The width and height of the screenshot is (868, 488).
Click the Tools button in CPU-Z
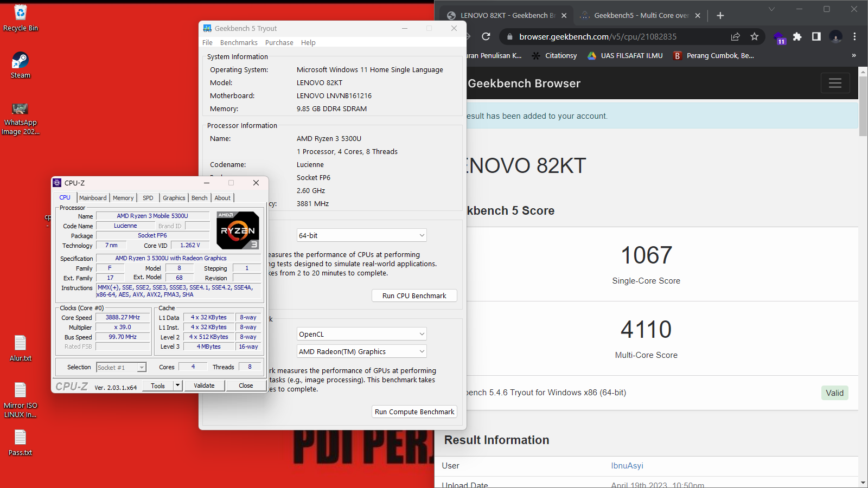[x=158, y=386]
